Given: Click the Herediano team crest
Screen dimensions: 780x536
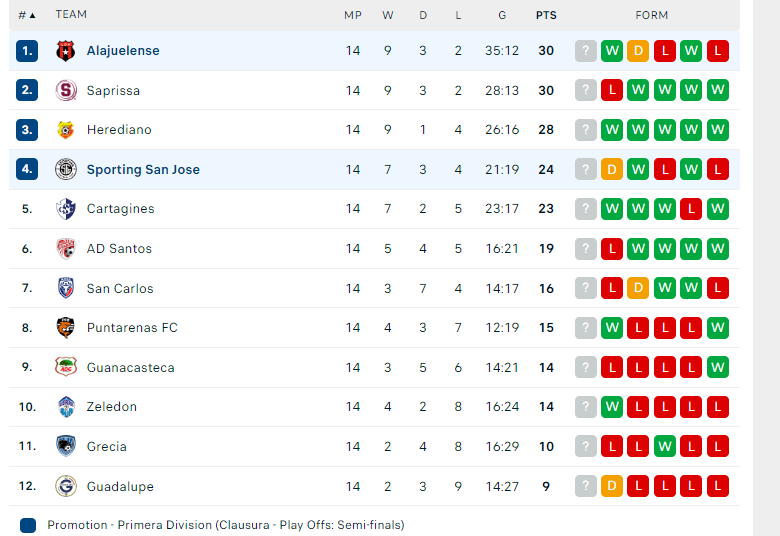Looking at the screenshot, I should 66,130.
